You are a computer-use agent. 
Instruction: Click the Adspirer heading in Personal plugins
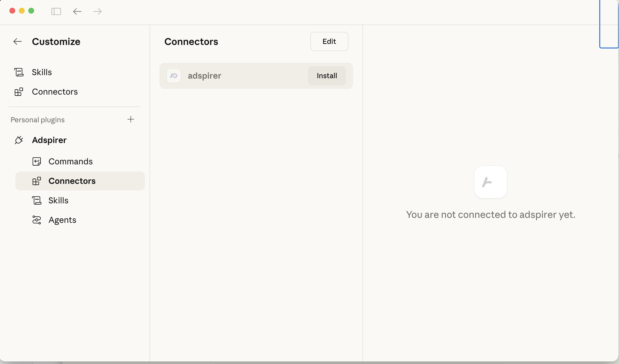click(x=49, y=140)
